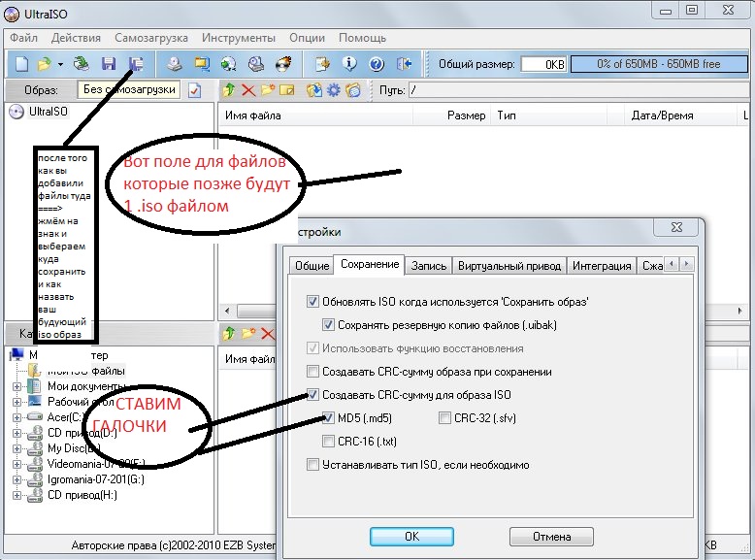Click the greyed Использовать функцию восстановления checkbox
This screenshot has height=560, width=755.
[x=312, y=348]
